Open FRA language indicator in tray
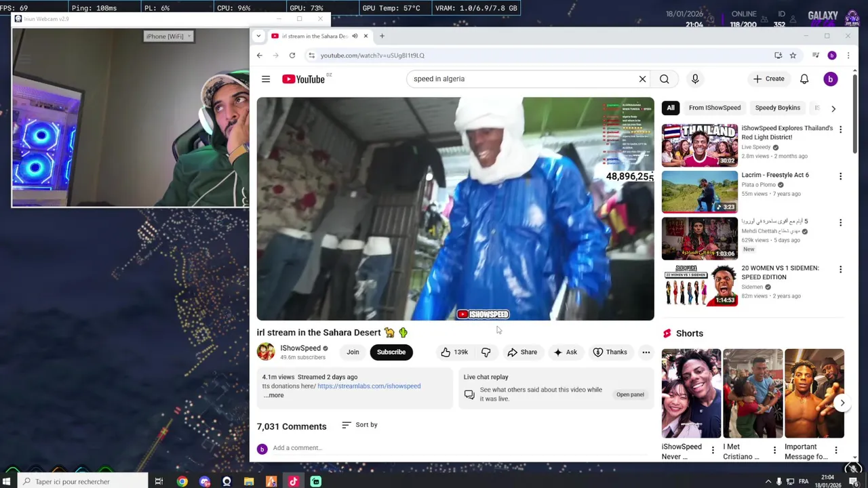The image size is (868, 488). click(x=804, y=481)
